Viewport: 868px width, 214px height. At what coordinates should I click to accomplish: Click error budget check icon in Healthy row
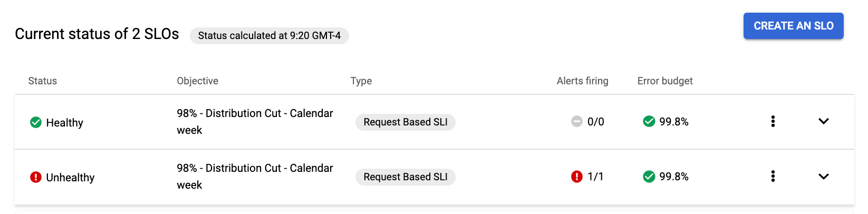tap(649, 122)
